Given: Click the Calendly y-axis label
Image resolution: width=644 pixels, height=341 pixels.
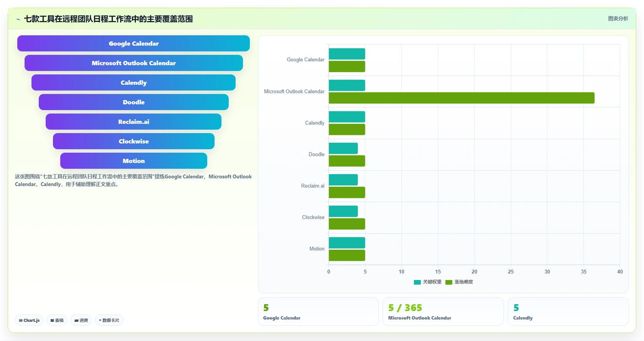Looking at the screenshot, I should (315, 123).
